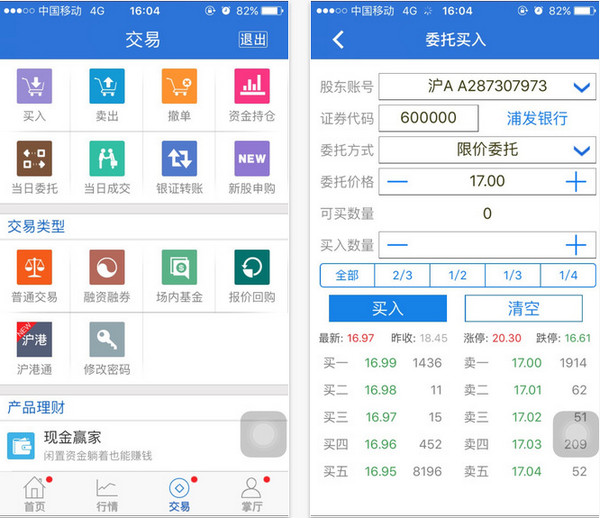Screen dimensions: 600x518
Task: Expand the 委托方式 限价委托 dropdown
Action: pos(582,150)
